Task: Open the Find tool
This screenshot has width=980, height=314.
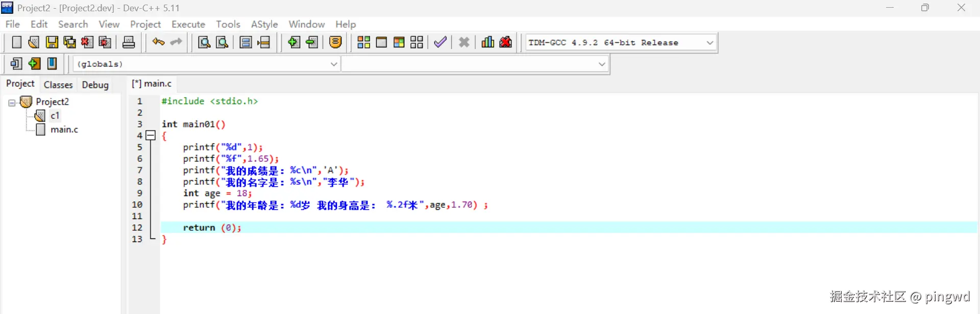Action: click(204, 42)
